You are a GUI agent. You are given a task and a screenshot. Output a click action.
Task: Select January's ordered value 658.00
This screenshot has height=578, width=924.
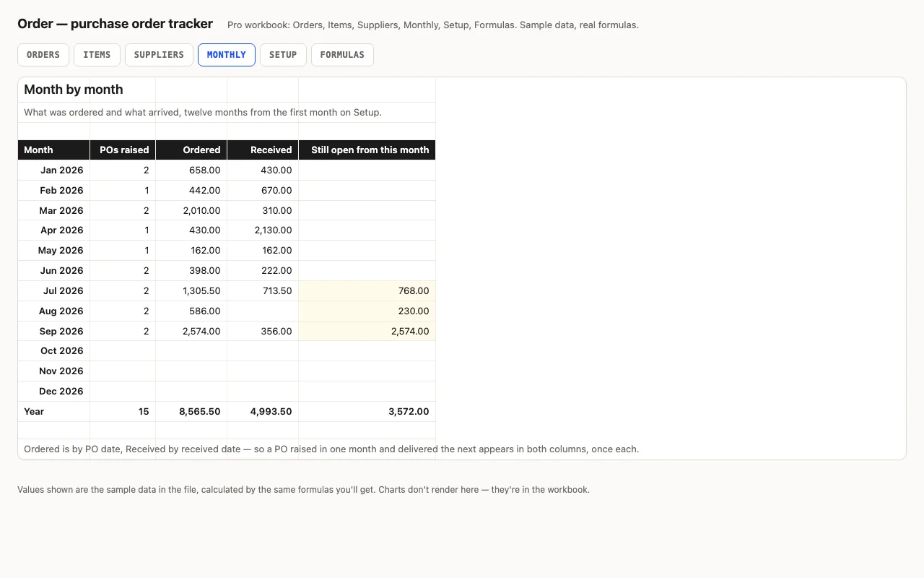click(x=191, y=170)
